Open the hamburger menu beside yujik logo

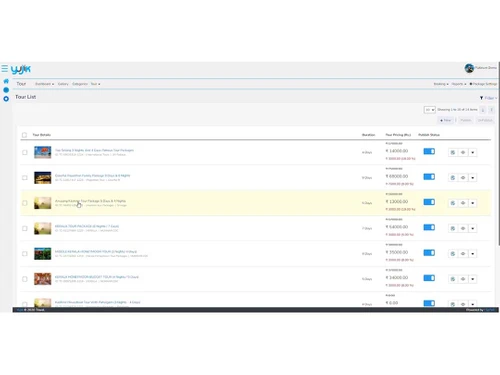(x=4, y=69)
